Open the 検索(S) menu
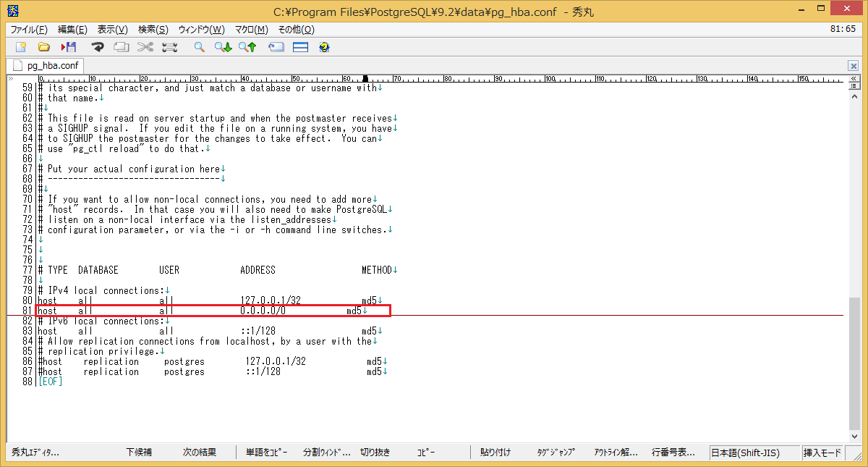Viewport: 868px width, 467px height. click(x=153, y=29)
